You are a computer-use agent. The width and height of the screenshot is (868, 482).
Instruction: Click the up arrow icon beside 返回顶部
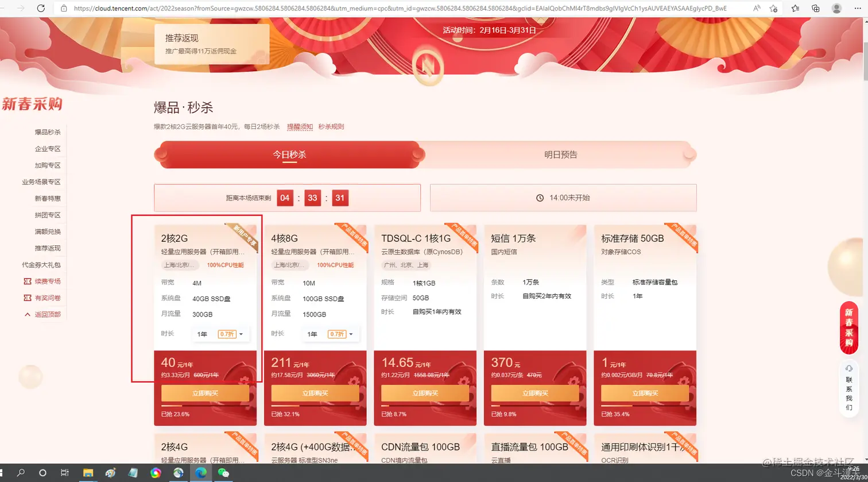[27, 314]
